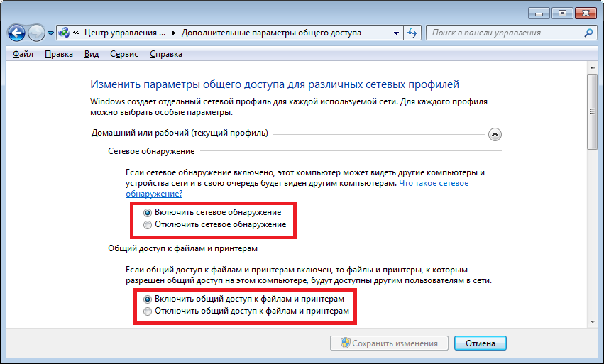Click the double chevron « in the breadcrumb
604x364 pixels.
click(75, 33)
